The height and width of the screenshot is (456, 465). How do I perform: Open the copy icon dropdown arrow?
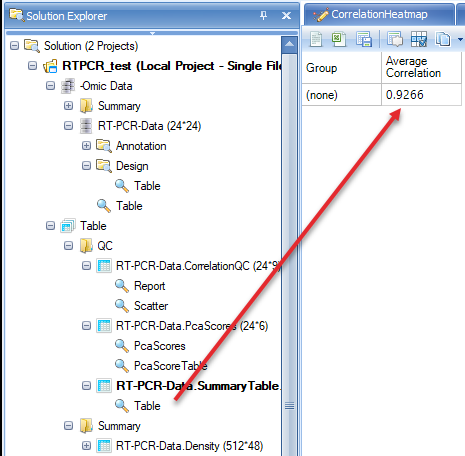pyautogui.click(x=460, y=39)
